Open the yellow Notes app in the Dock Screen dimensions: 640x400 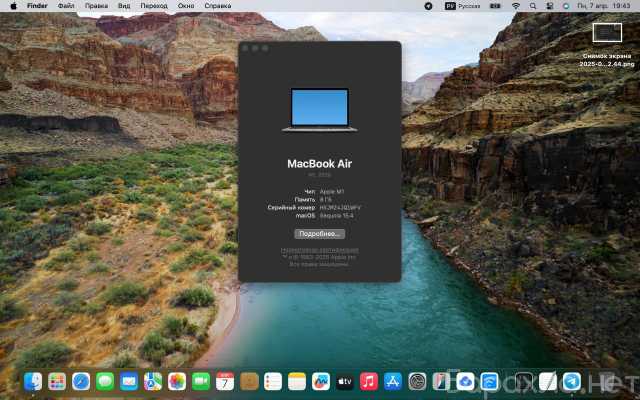pyautogui.click(x=297, y=382)
